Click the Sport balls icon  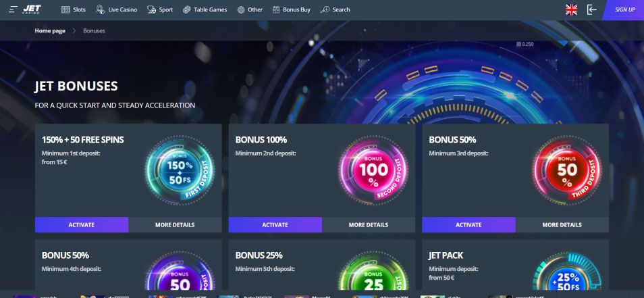click(152, 9)
